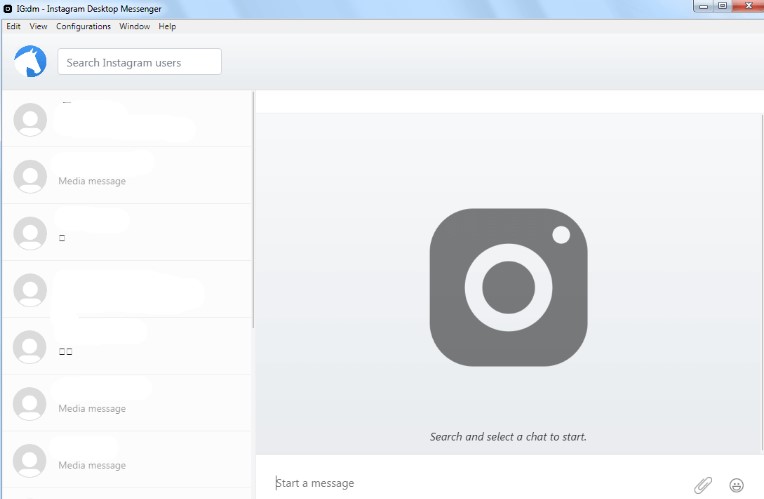Open the Configurations menu
This screenshot has height=499, width=764.
point(83,26)
